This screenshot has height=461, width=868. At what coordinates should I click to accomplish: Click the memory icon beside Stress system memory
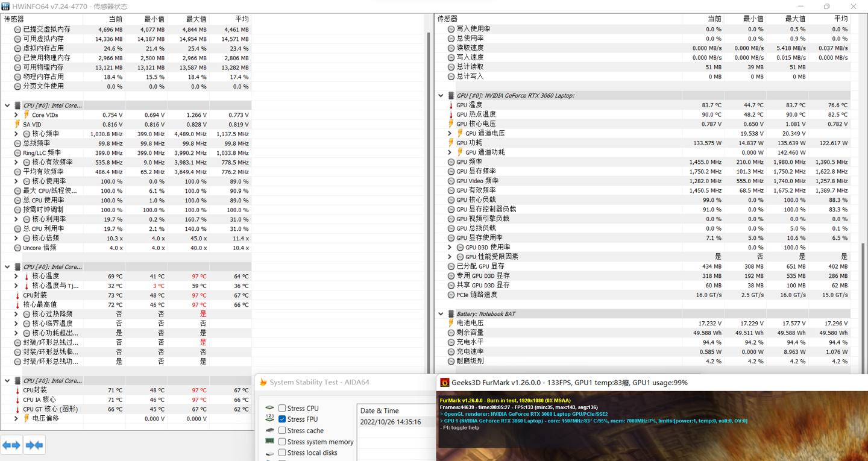(269, 441)
